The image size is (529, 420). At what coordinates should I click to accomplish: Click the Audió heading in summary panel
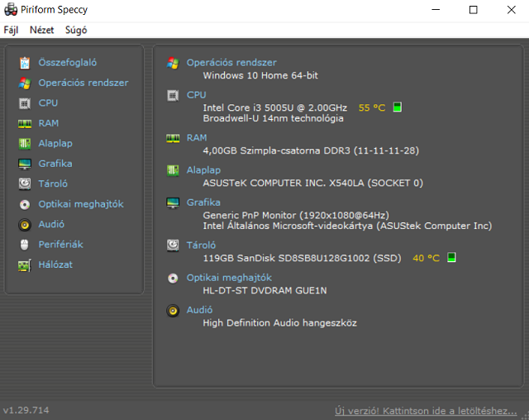(200, 310)
